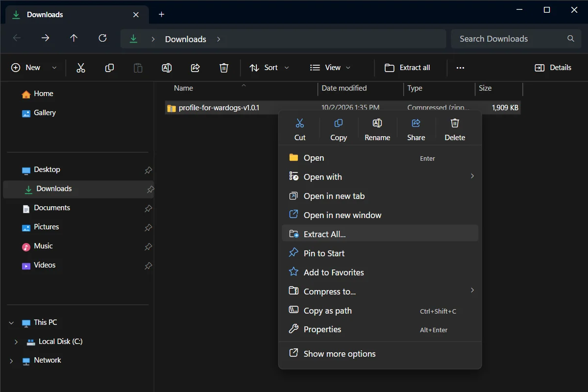Choose Rename in the context menu
This screenshot has width=588, height=392.
tap(377, 130)
